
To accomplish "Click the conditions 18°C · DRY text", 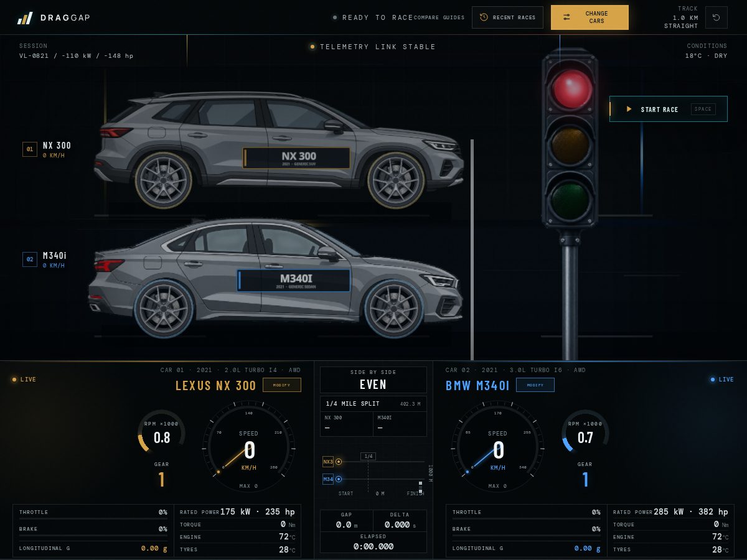I will 706,56.
